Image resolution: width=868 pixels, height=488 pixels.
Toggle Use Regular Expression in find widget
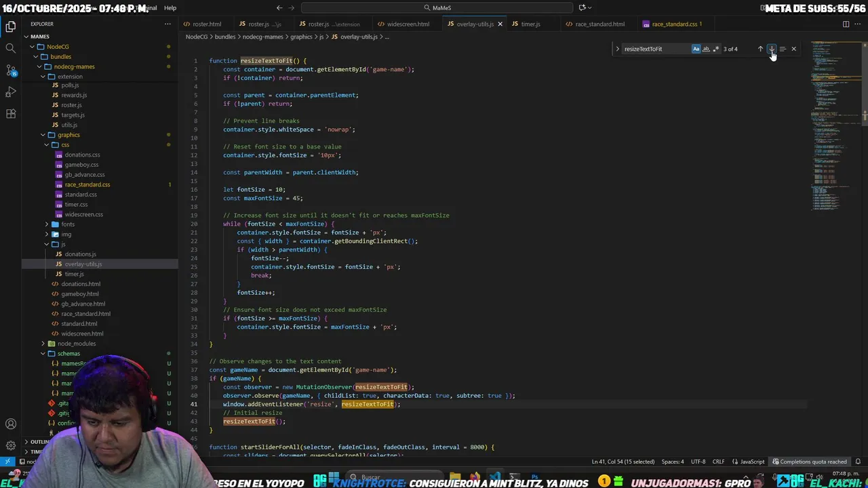pyautogui.click(x=715, y=49)
